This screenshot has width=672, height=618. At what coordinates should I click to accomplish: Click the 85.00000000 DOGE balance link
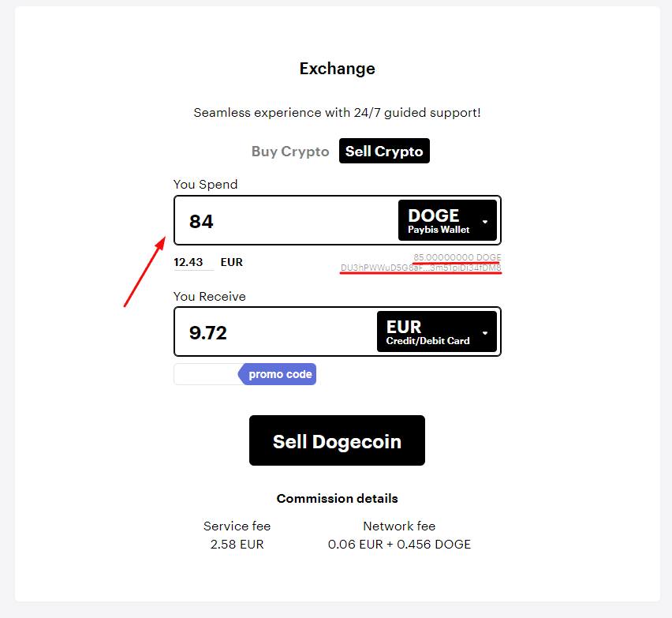[x=457, y=257]
